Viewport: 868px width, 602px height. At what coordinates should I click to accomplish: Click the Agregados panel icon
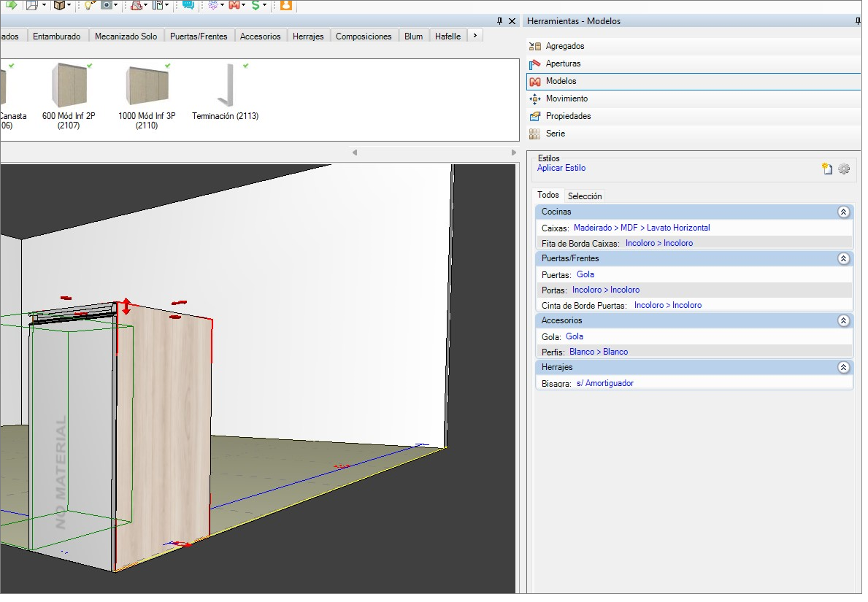[x=535, y=47]
